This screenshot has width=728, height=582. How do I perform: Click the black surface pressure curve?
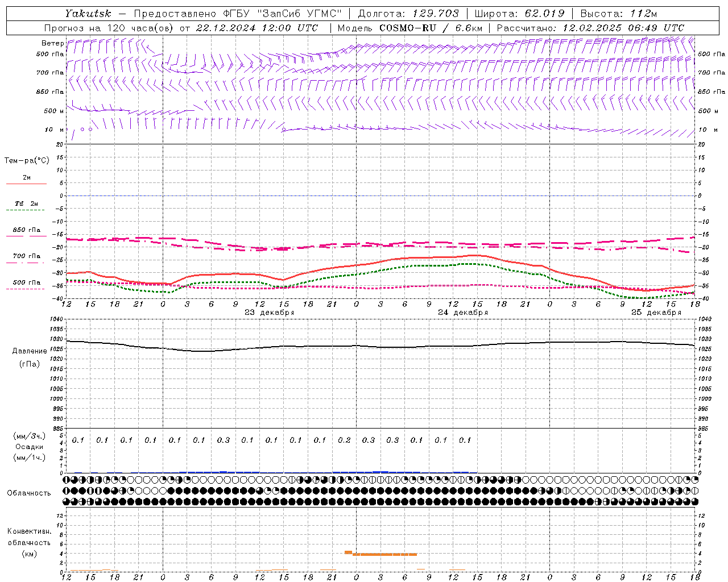(380, 346)
